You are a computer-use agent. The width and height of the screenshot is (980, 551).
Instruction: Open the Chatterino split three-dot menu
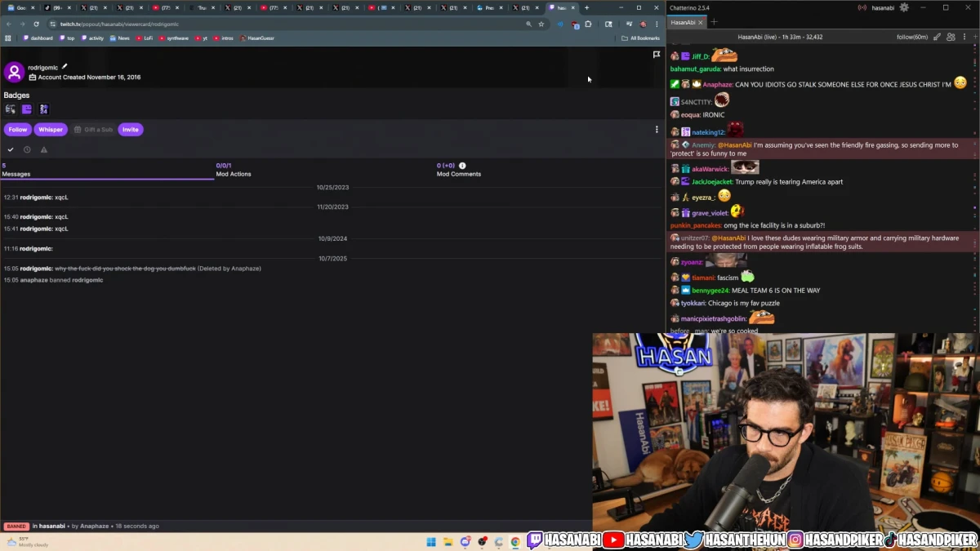click(x=964, y=37)
